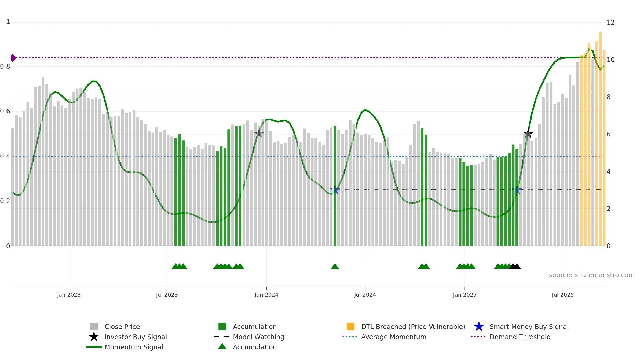Click the green Accumulation triangle legend icon

click(222, 346)
